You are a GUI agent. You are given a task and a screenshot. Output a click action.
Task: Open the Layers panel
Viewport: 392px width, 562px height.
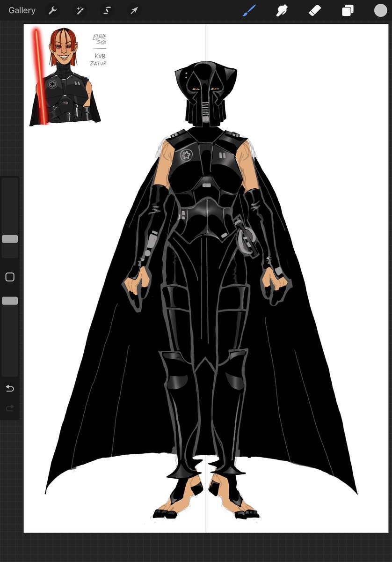[348, 10]
